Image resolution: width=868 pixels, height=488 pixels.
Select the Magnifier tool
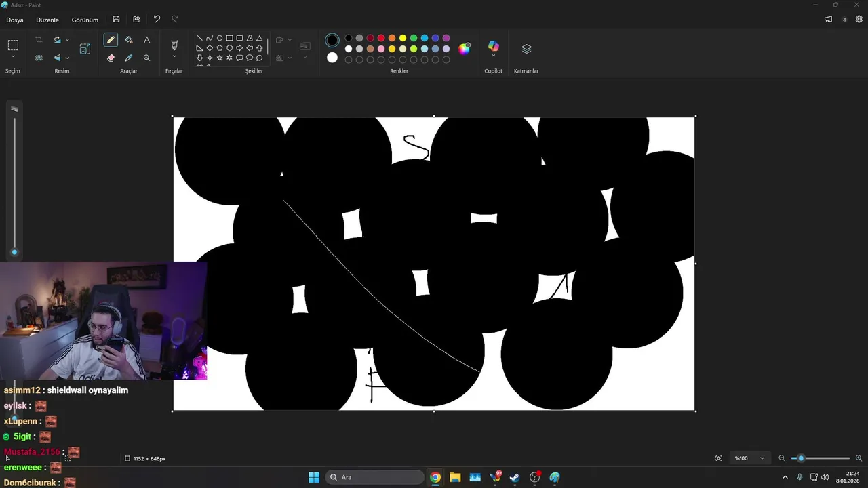pos(146,58)
